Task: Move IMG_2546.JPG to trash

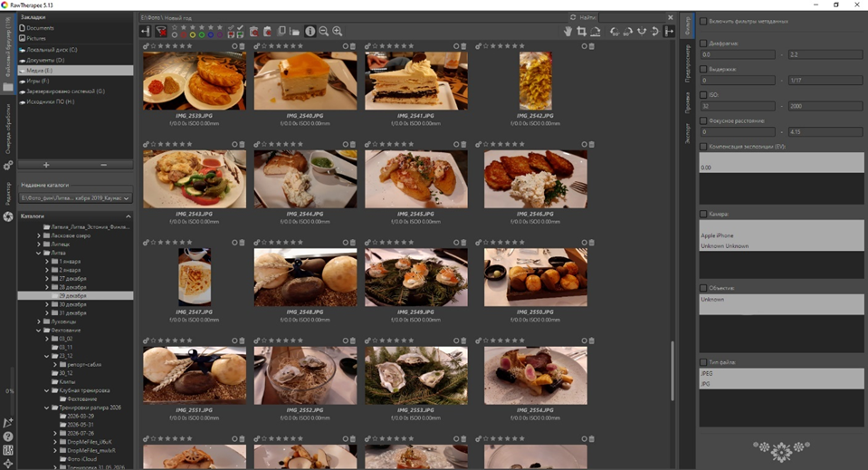Action: click(x=592, y=145)
